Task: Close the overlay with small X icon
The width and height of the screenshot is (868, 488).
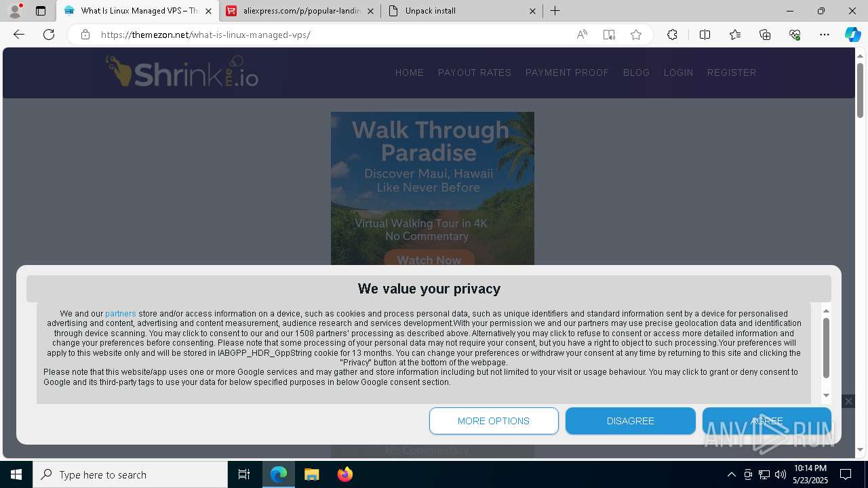Action: pos(848,401)
